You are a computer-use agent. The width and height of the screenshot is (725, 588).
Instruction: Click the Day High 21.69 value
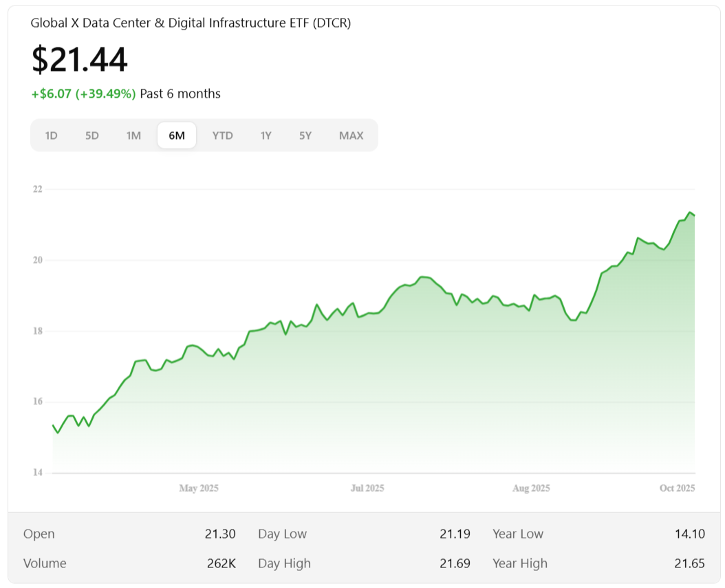pyautogui.click(x=455, y=563)
